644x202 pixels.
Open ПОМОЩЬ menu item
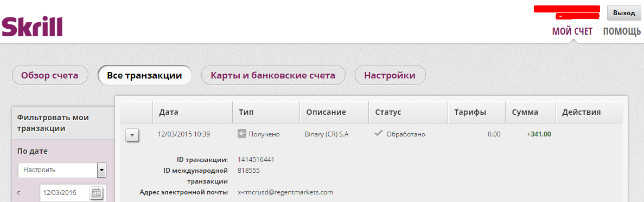pos(622,31)
